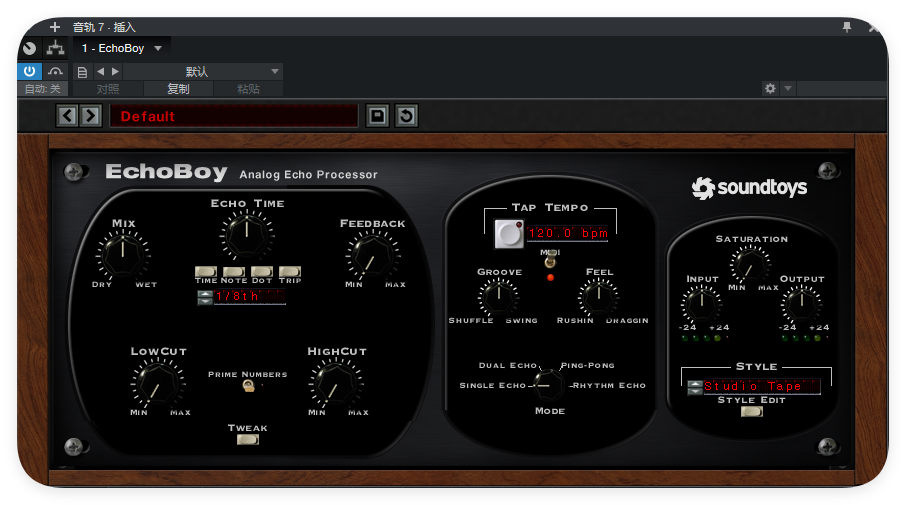The width and height of the screenshot is (906, 505).
Task: Open the routing/sidechain icon
Action: point(55,48)
